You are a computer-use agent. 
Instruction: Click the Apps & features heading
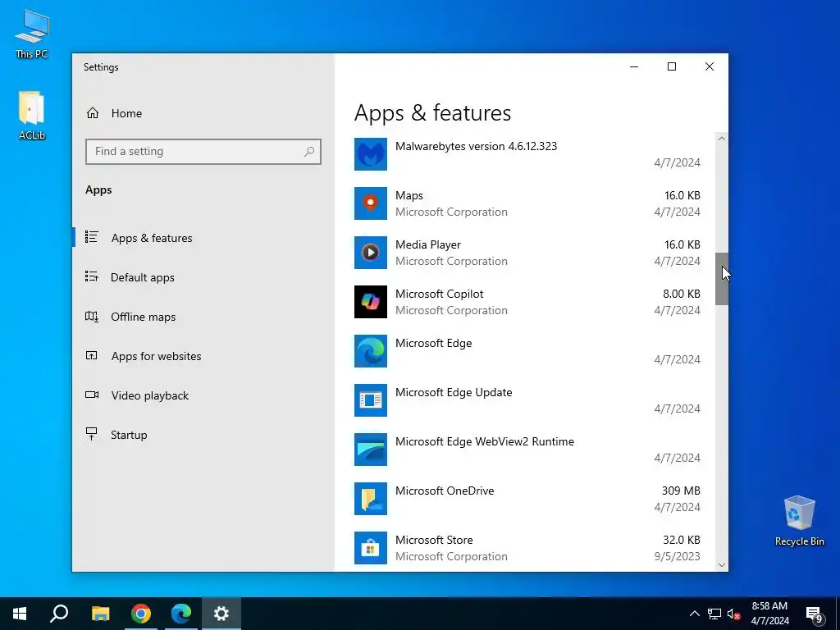433,113
